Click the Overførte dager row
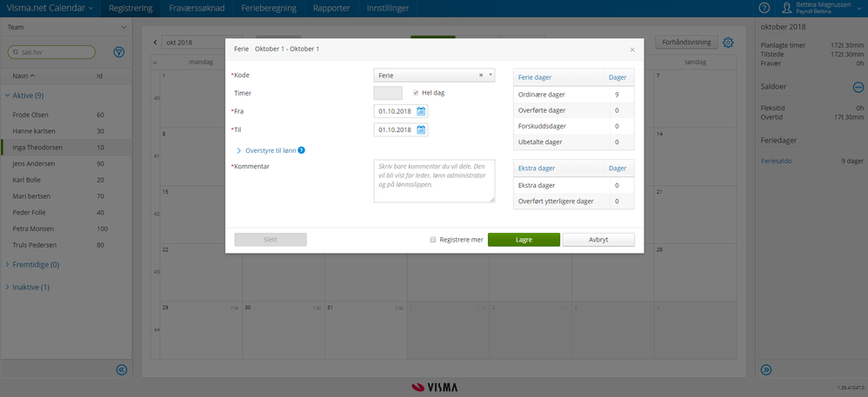Screen dimensions: 868x397 pos(573,110)
